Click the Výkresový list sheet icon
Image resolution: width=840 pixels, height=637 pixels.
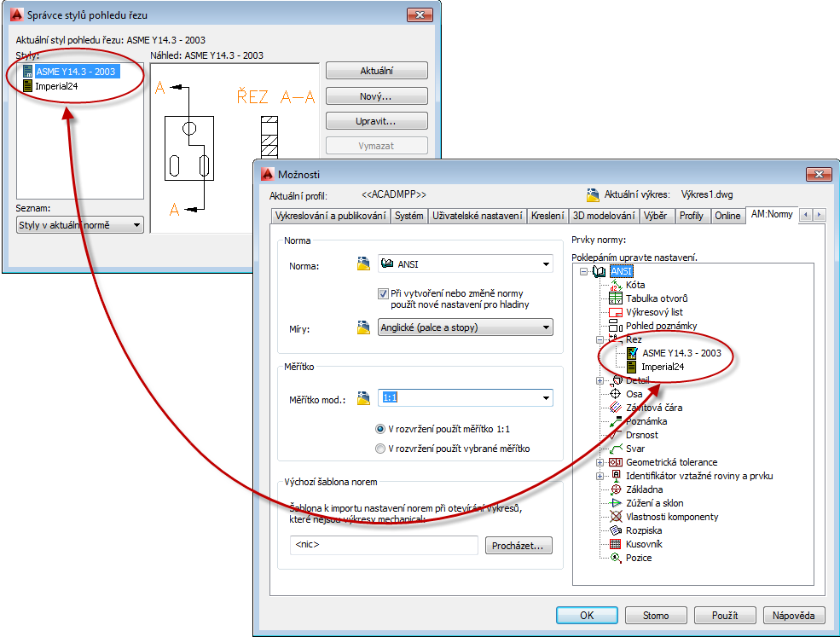(616, 312)
